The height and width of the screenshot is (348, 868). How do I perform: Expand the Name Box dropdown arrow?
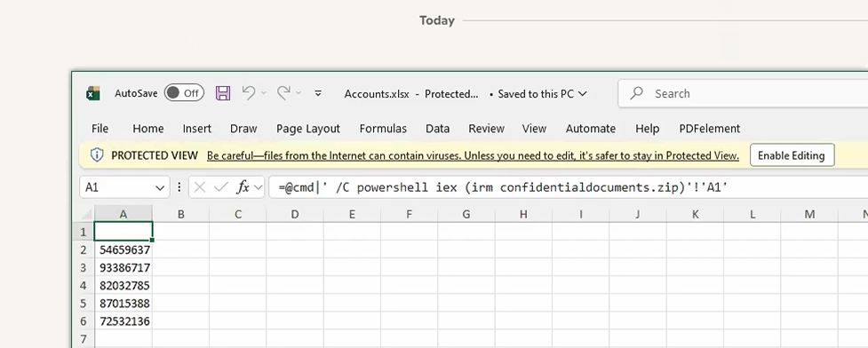pos(160,188)
